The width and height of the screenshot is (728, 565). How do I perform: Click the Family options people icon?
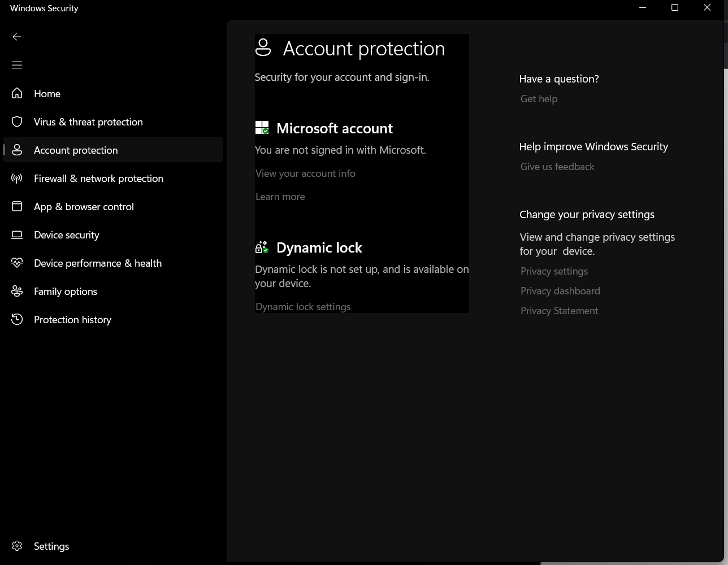(17, 291)
